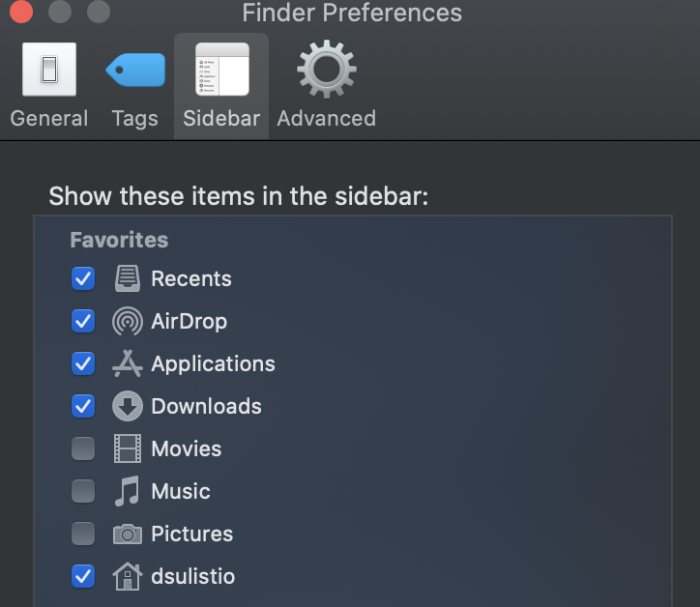Enable the Movies checkbox

click(83, 448)
